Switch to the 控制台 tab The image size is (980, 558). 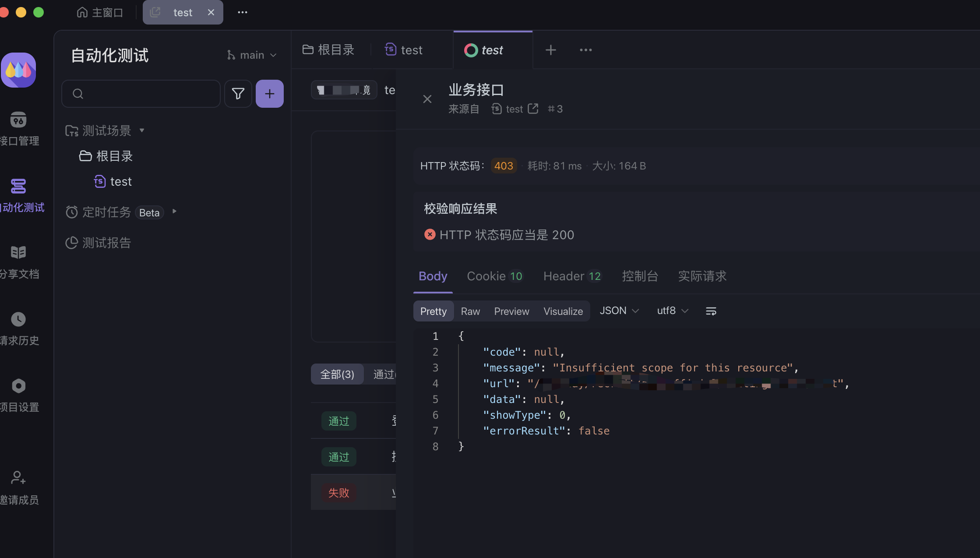[640, 276]
